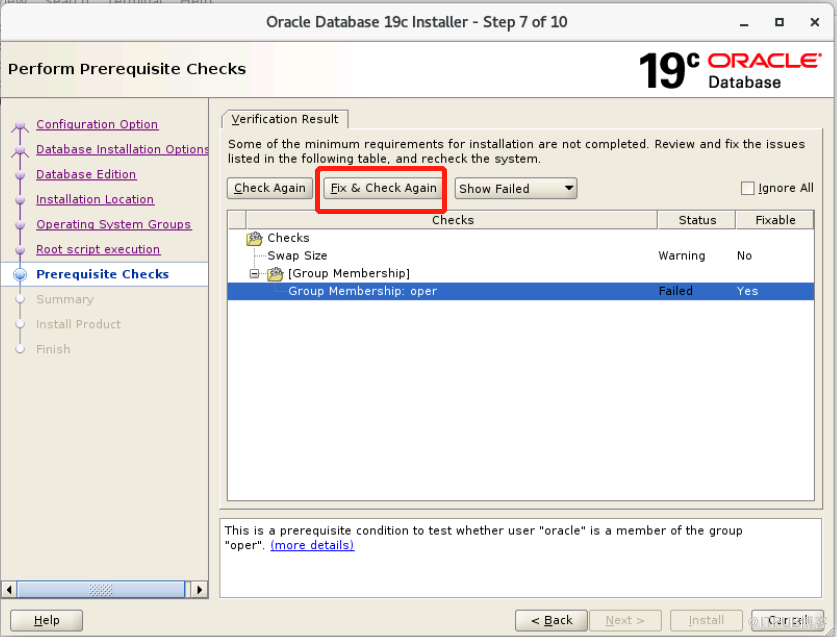The height and width of the screenshot is (637, 837).
Task: Click the Checks folder icon in table
Action: click(x=255, y=238)
